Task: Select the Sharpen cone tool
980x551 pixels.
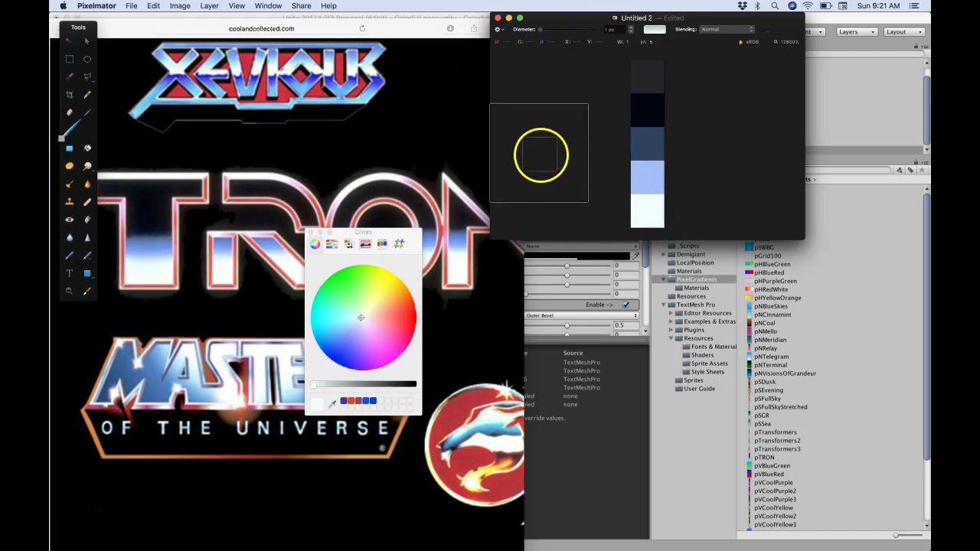Action: pyautogui.click(x=87, y=237)
